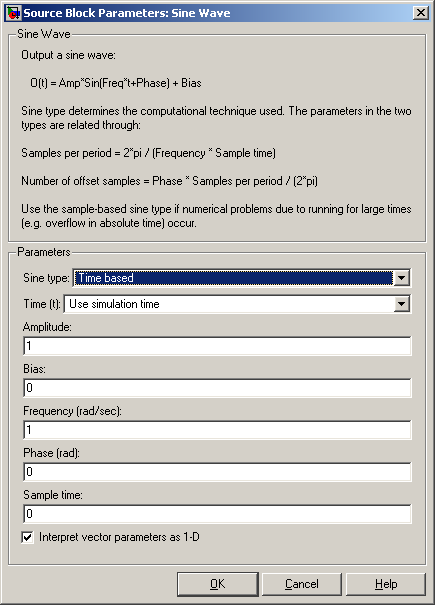The height and width of the screenshot is (605, 435).
Task: Select the Phase (rad) input field
Action: click(217, 472)
